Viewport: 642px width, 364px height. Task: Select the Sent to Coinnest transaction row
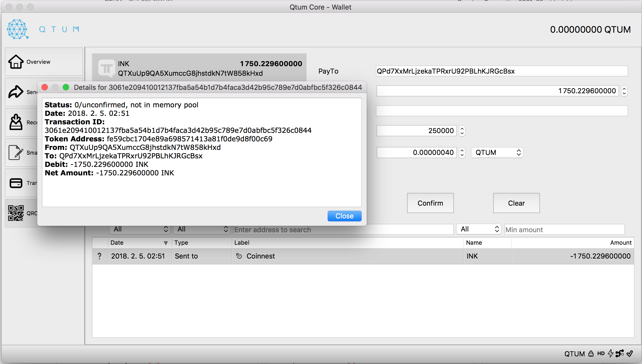(x=363, y=256)
